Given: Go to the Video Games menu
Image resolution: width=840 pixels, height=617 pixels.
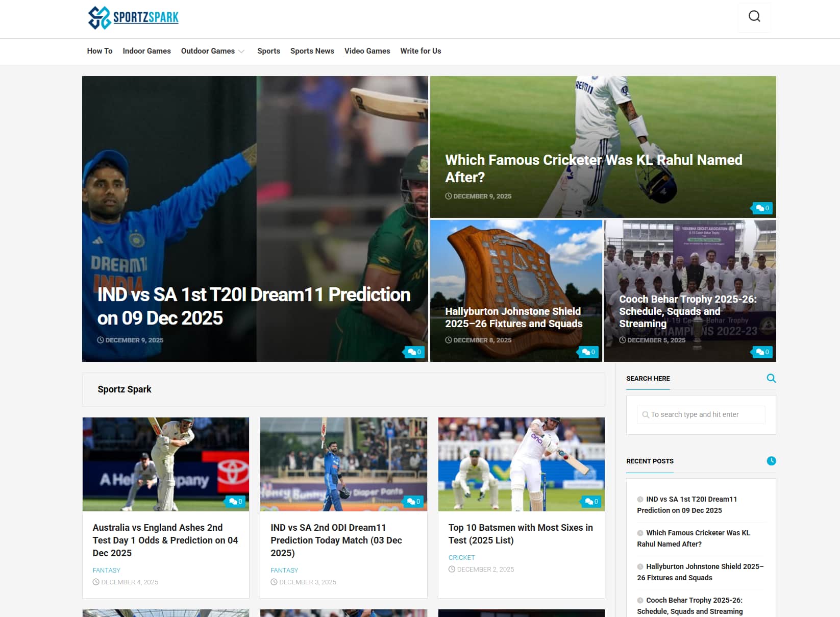Looking at the screenshot, I should 367,51.
